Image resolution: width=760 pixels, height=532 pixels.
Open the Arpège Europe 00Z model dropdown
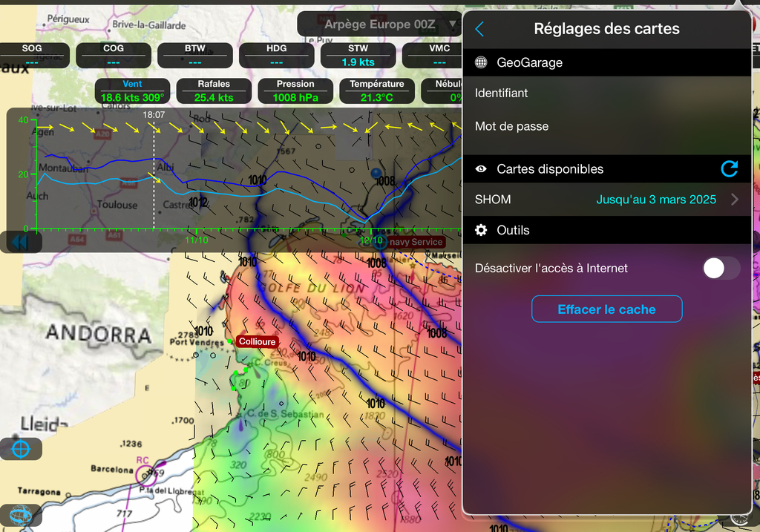click(x=379, y=24)
